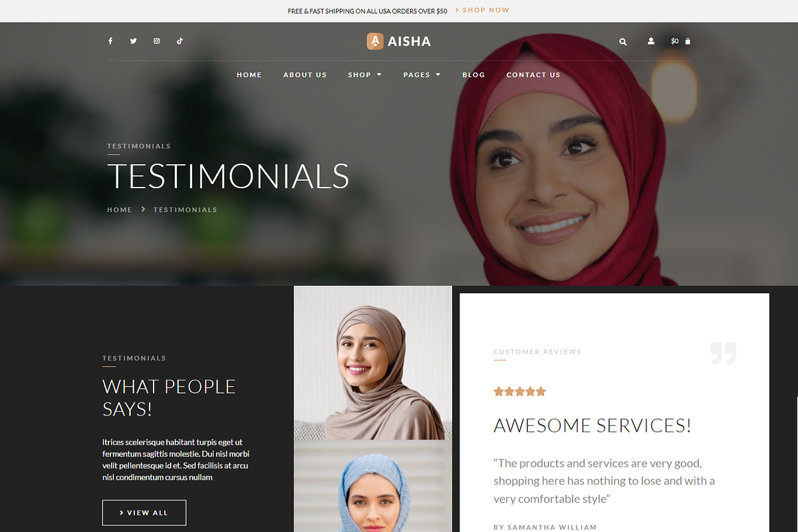Go to the Home menu item
Image resolution: width=798 pixels, height=532 pixels.
coord(249,75)
